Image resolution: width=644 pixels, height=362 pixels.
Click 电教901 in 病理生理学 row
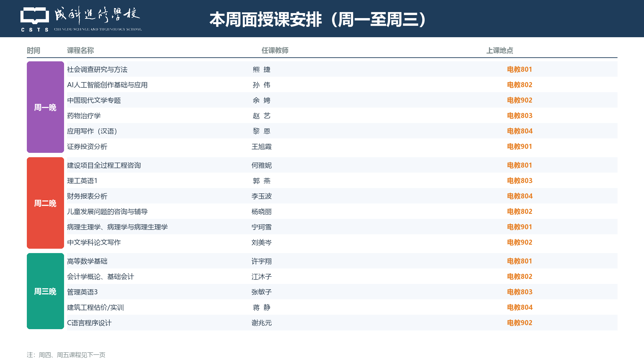(520, 227)
